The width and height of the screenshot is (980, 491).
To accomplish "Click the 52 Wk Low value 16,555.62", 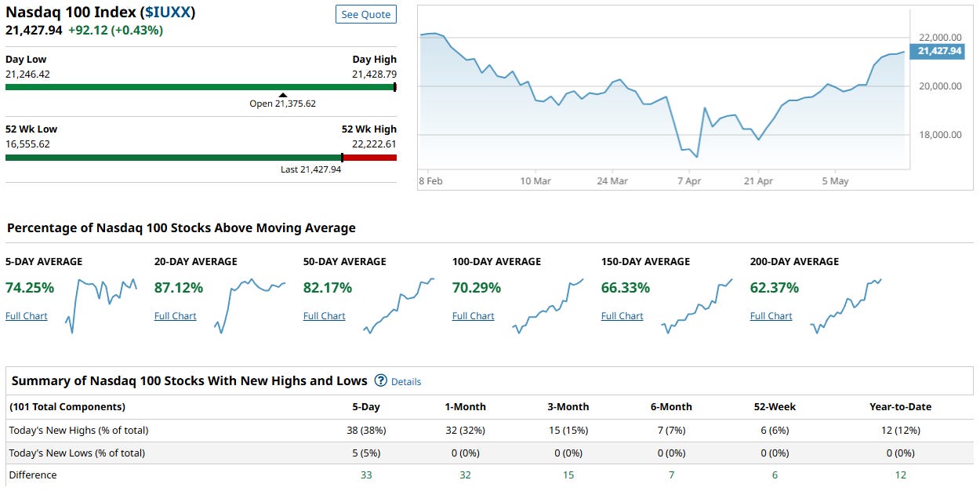I will [27, 144].
